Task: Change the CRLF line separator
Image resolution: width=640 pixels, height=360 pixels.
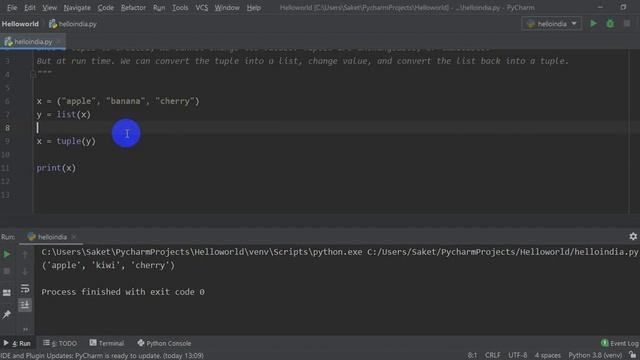Action: (x=492, y=355)
